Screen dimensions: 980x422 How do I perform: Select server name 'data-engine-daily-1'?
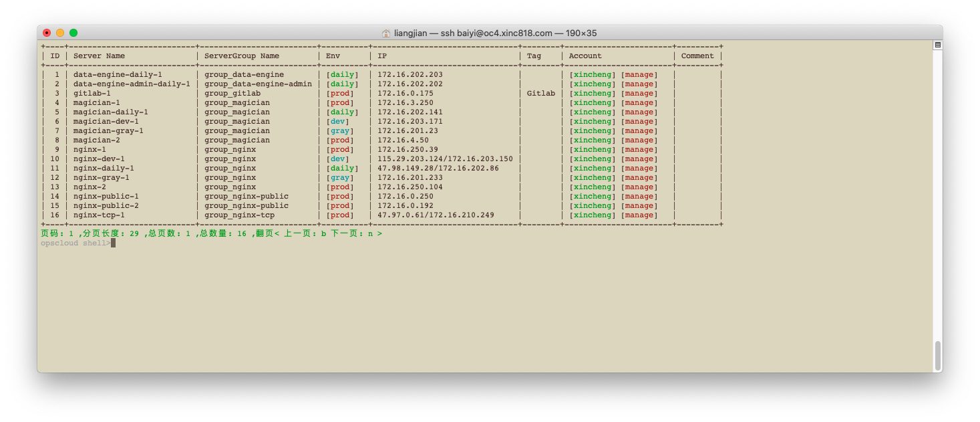click(118, 75)
